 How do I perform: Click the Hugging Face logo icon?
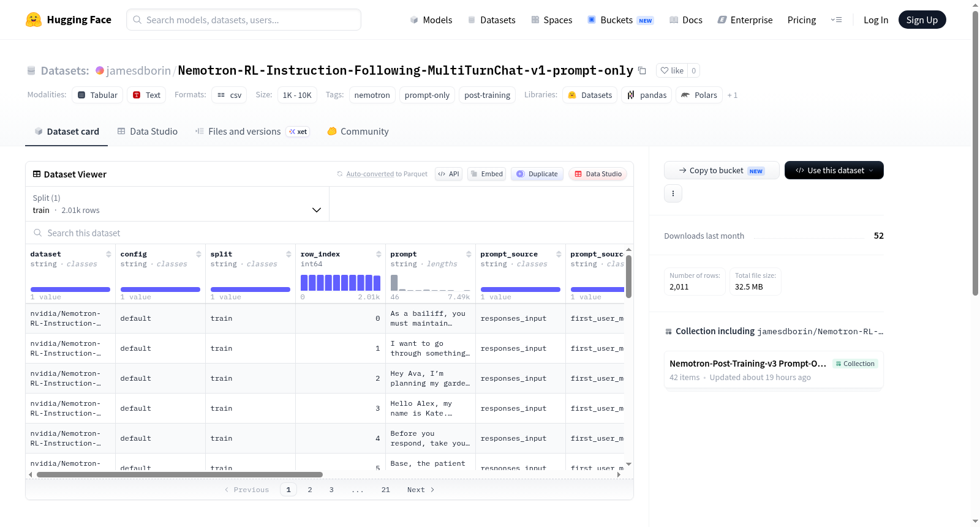click(34, 20)
